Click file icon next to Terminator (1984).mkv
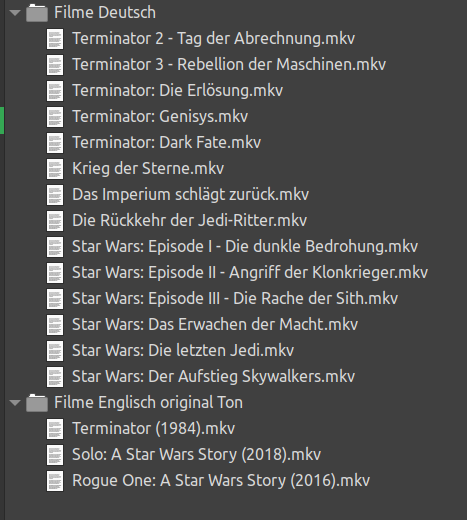The height and width of the screenshot is (520, 467). coord(55,429)
